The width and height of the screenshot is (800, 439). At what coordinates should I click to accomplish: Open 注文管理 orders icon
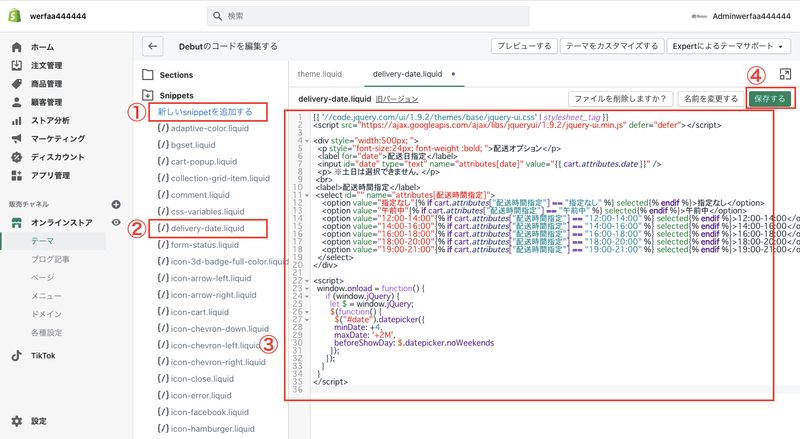coord(16,65)
